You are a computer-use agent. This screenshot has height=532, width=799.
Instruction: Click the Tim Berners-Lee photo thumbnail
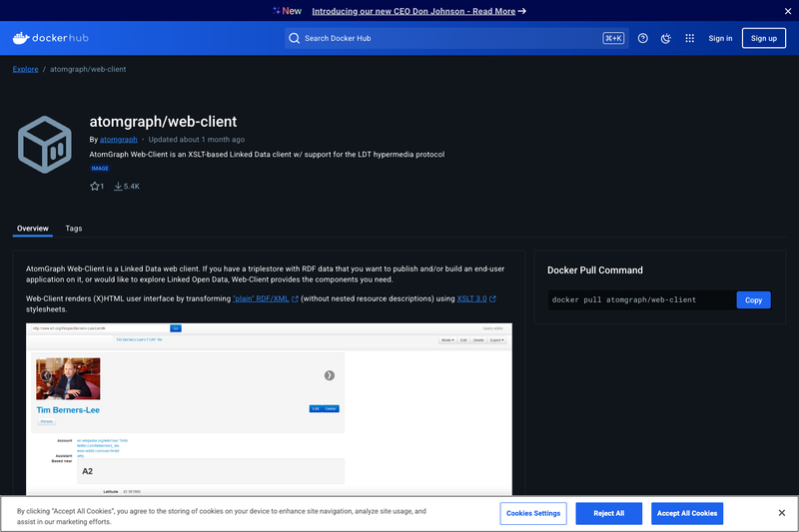[68, 378]
